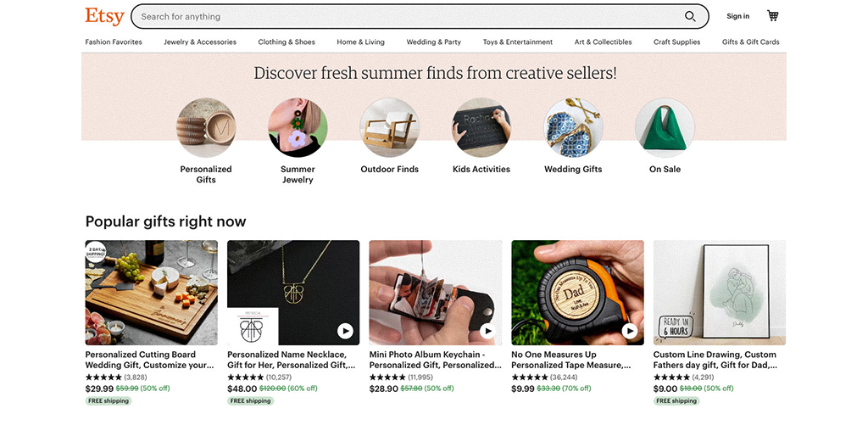This screenshot has height=425, width=868.
Task: Play the Personalized Tape Measure video
Action: pyautogui.click(x=630, y=331)
